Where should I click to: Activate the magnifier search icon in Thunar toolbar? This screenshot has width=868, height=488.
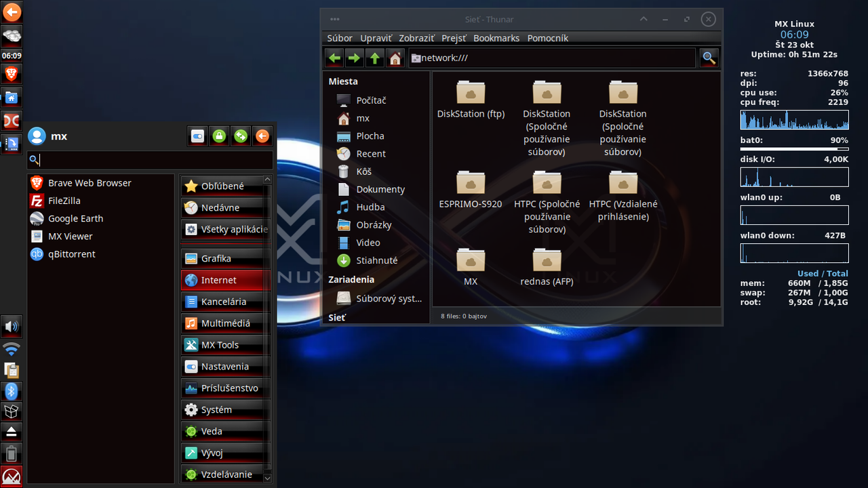pyautogui.click(x=708, y=58)
